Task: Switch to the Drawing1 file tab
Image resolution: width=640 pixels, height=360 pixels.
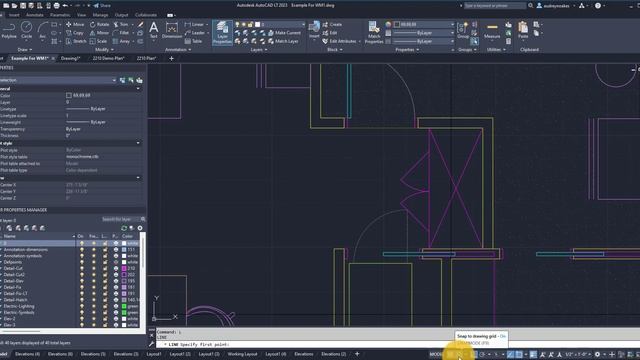Action: point(71,58)
